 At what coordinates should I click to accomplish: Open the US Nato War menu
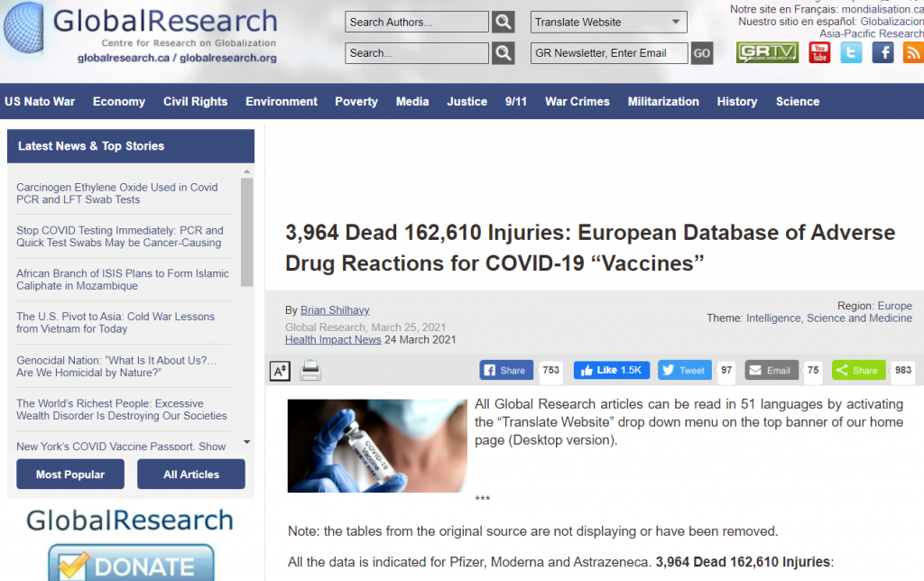click(40, 101)
